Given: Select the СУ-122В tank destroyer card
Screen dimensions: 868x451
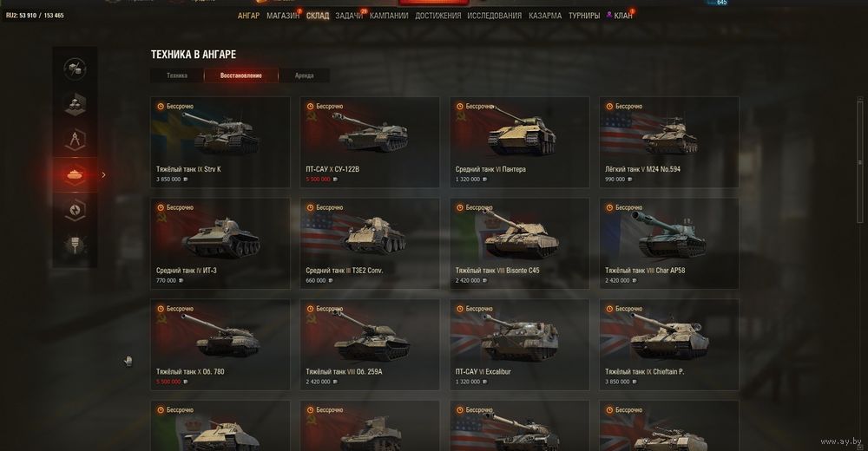Looking at the screenshot, I should [x=370, y=142].
